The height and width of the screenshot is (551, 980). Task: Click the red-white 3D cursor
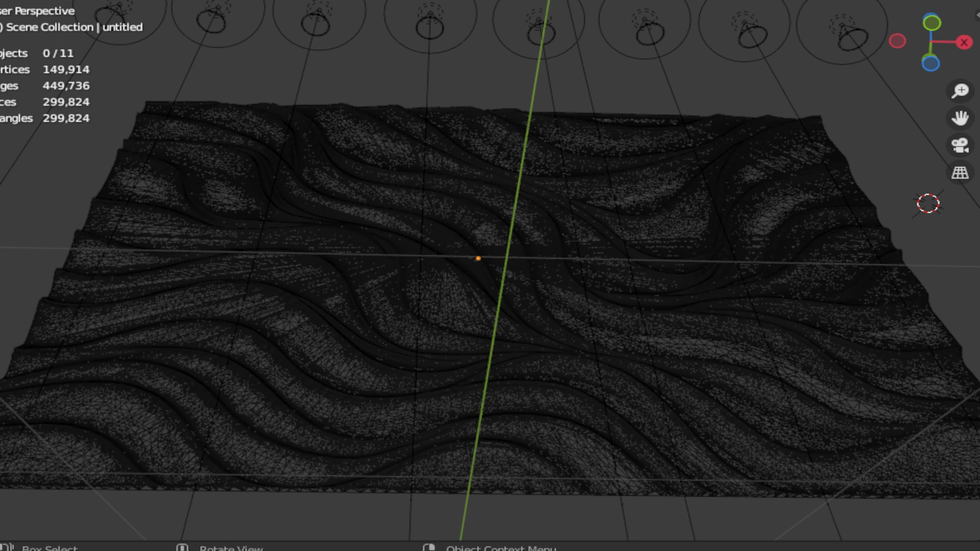(x=928, y=204)
